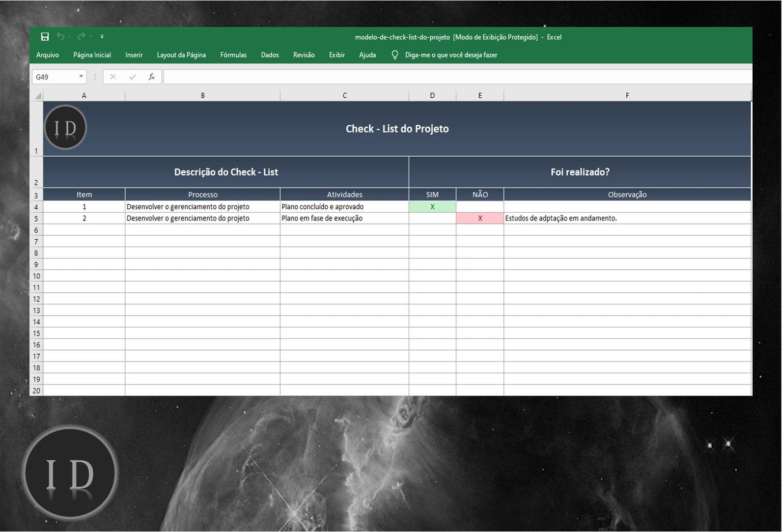Go to the Dados tab
Image resolution: width=782 pixels, height=532 pixels.
click(270, 55)
